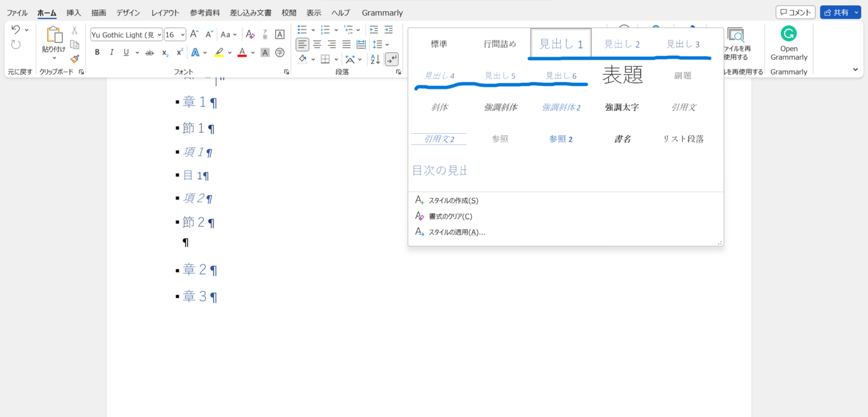Switch to the レイアウト tab

tap(165, 13)
